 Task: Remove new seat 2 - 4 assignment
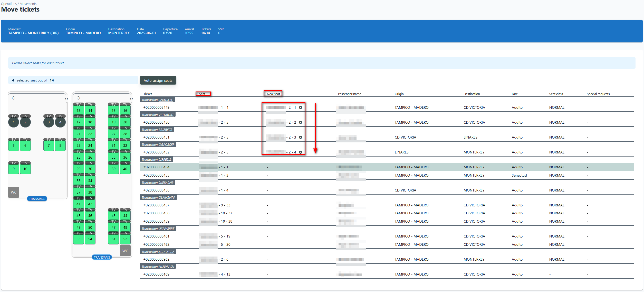click(x=300, y=152)
